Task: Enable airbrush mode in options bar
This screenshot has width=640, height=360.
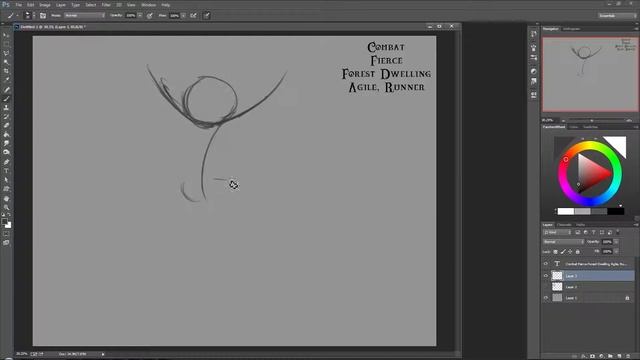Action: 193,16
